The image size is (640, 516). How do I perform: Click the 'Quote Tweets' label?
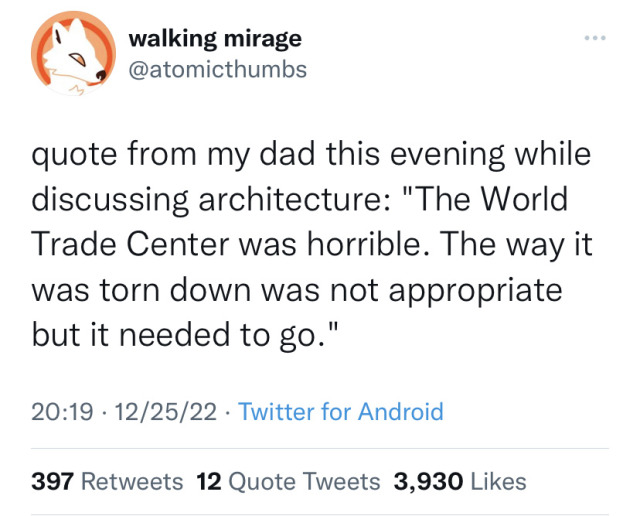(x=305, y=481)
